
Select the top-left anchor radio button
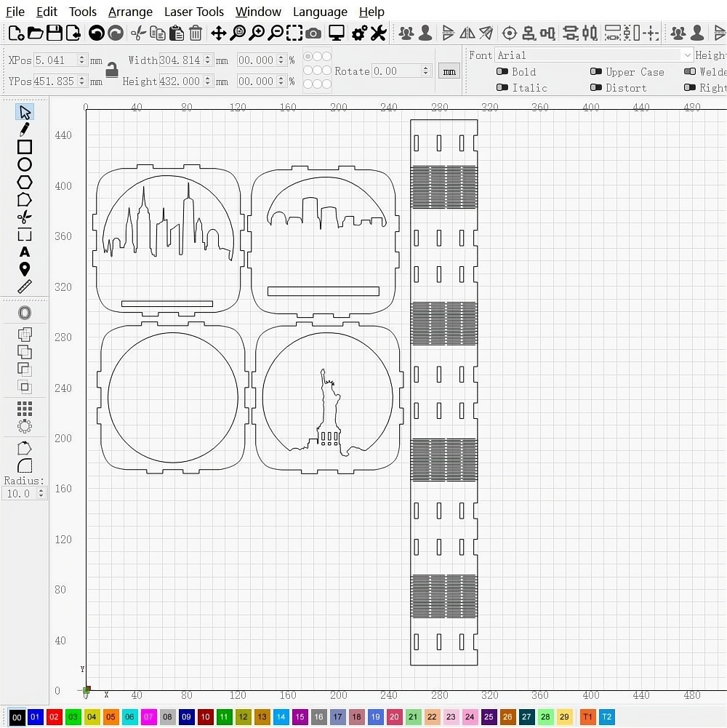(308, 56)
